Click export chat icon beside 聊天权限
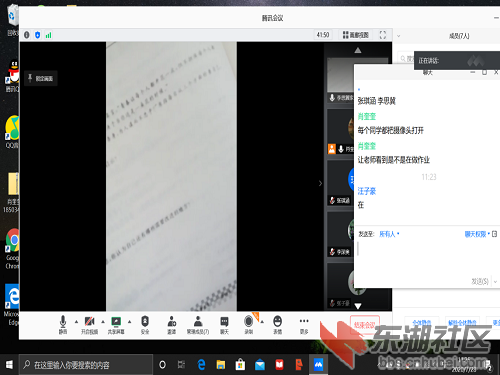The image size is (500, 375). (495, 234)
